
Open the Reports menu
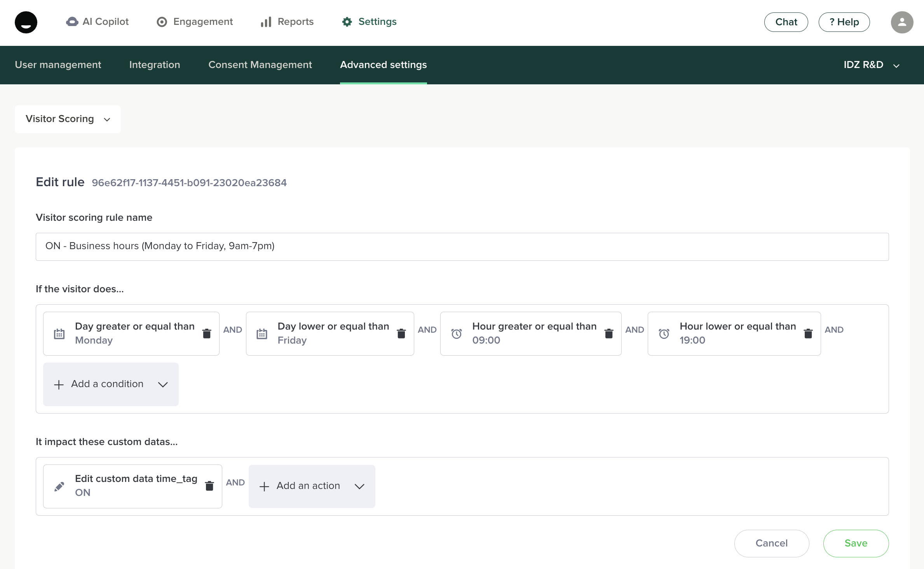point(287,22)
